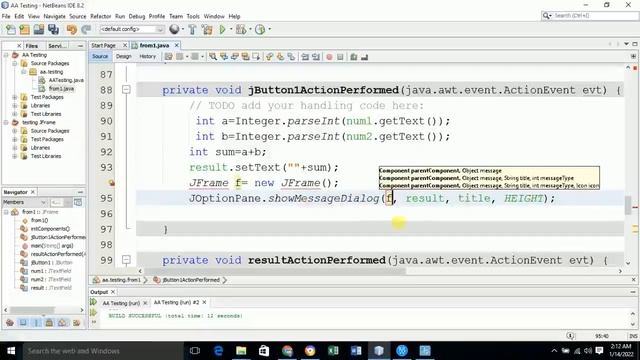Click the Navigator panel settings icon beside the filter field
640x360 pixels.
pyautogui.click(x=78, y=202)
